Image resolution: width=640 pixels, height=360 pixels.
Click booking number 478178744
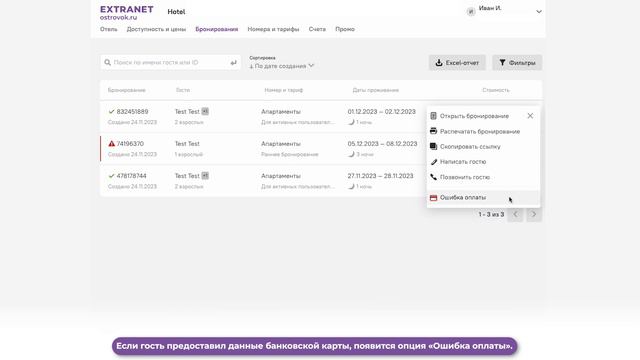[131, 176]
